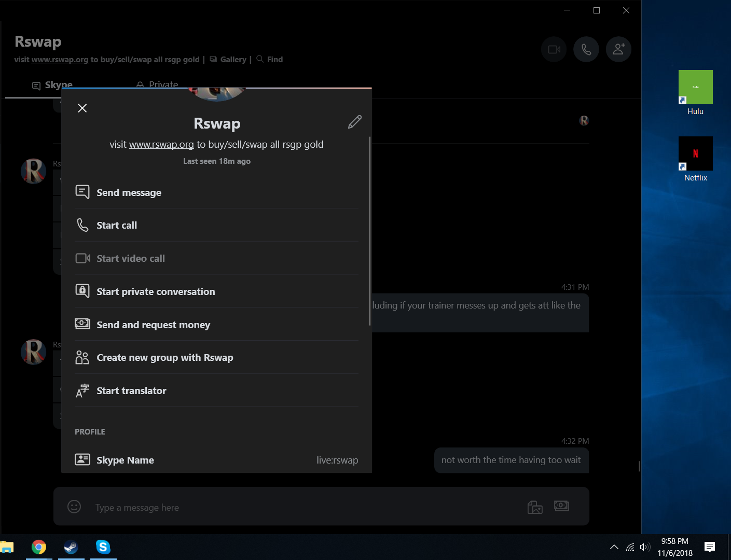Open the taskbar clock and calendar
The image size is (731, 560).
coord(675,547)
